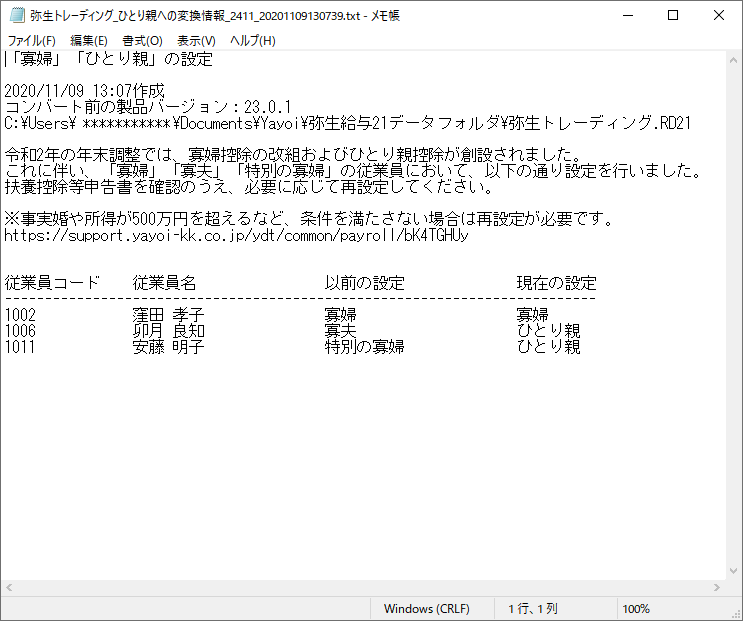Click the support.yayoi-kk.co.jp URL text
This screenshot has width=743, height=621.
236,235
